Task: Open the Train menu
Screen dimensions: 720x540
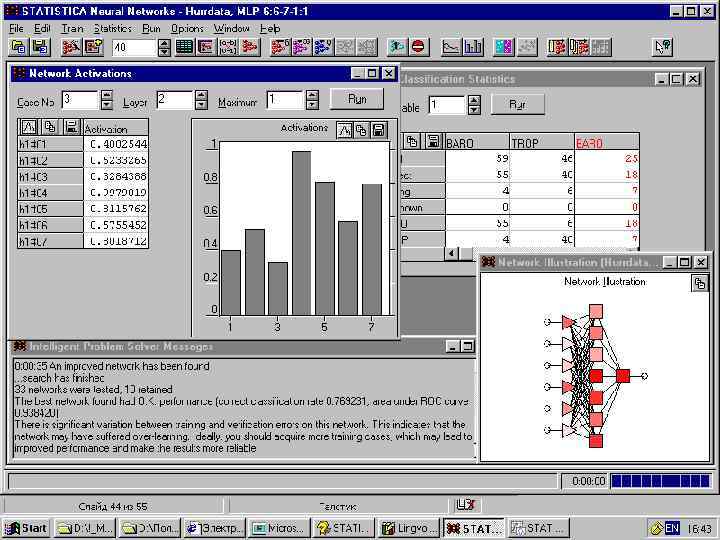Action: coord(73,28)
